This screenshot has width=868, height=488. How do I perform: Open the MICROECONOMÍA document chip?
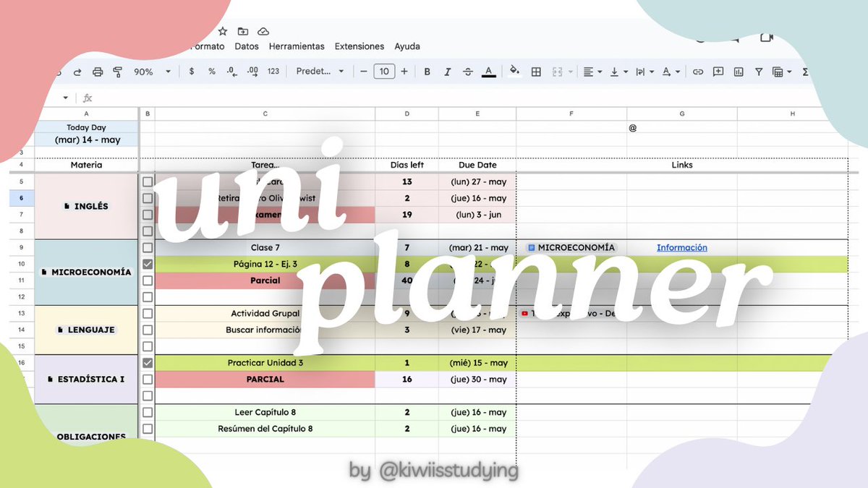(x=571, y=247)
